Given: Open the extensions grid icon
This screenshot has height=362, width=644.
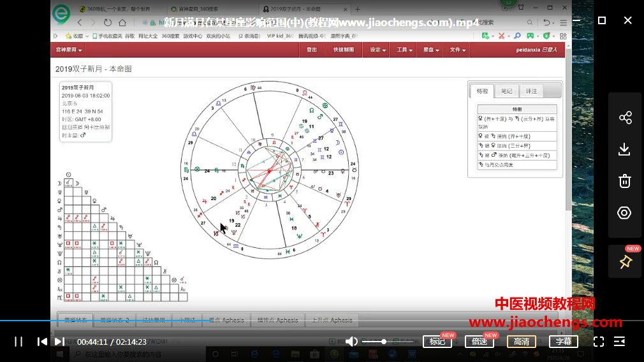Looking at the screenshot, I should tap(563, 36).
